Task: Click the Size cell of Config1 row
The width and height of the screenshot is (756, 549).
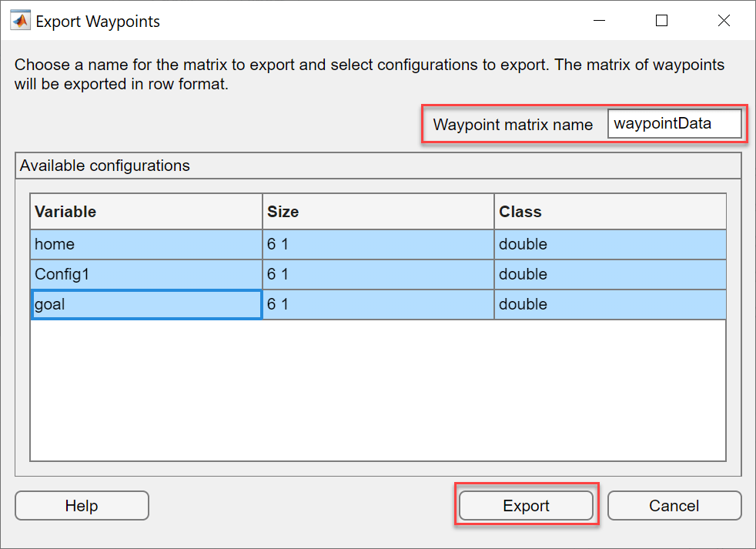Action: pyautogui.click(x=378, y=274)
